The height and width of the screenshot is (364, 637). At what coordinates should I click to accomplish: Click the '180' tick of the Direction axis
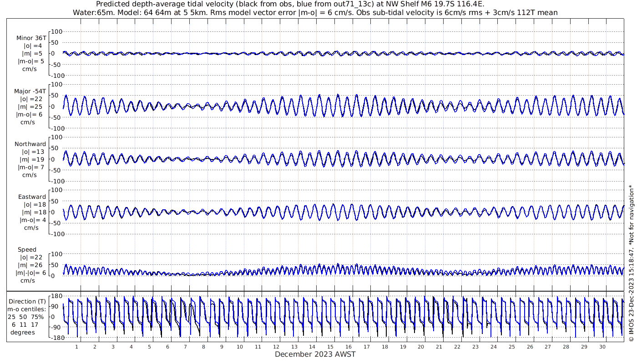click(56, 296)
